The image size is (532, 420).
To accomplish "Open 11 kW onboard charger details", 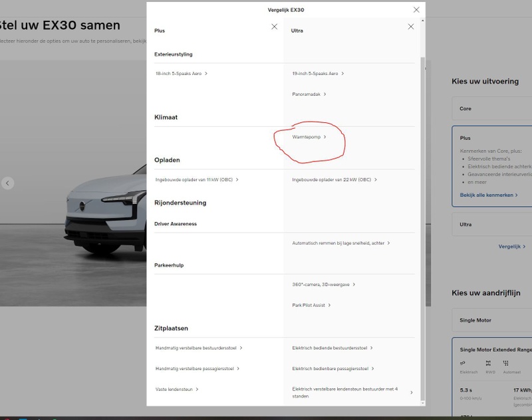I will click(197, 179).
